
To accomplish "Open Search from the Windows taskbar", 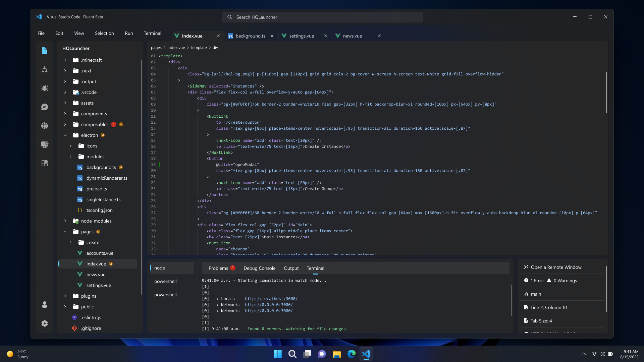I will (x=292, y=354).
